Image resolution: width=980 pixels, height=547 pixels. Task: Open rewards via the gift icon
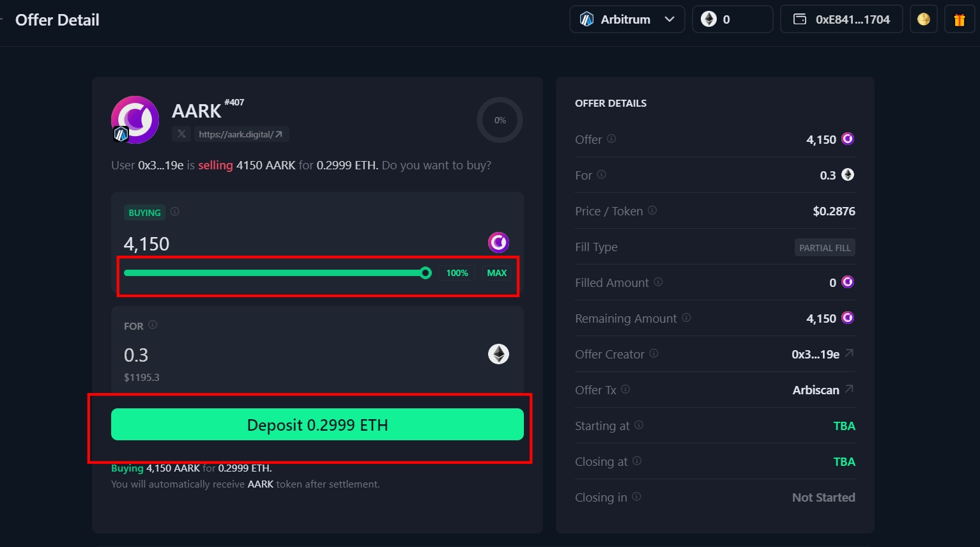960,19
